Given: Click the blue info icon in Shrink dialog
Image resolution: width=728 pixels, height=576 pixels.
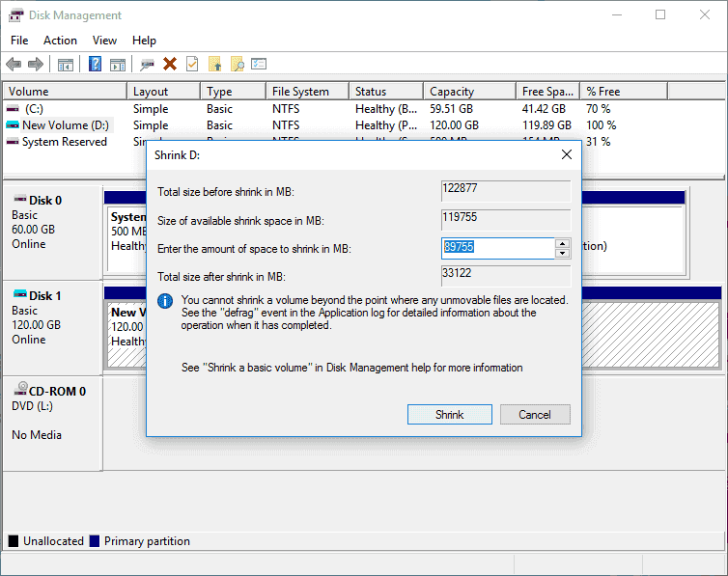Looking at the screenshot, I should [x=165, y=302].
